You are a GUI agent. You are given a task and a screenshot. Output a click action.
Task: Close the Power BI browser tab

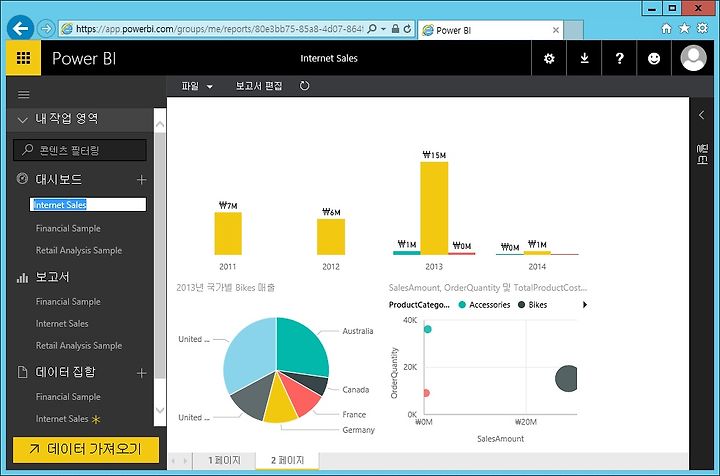coord(556,30)
